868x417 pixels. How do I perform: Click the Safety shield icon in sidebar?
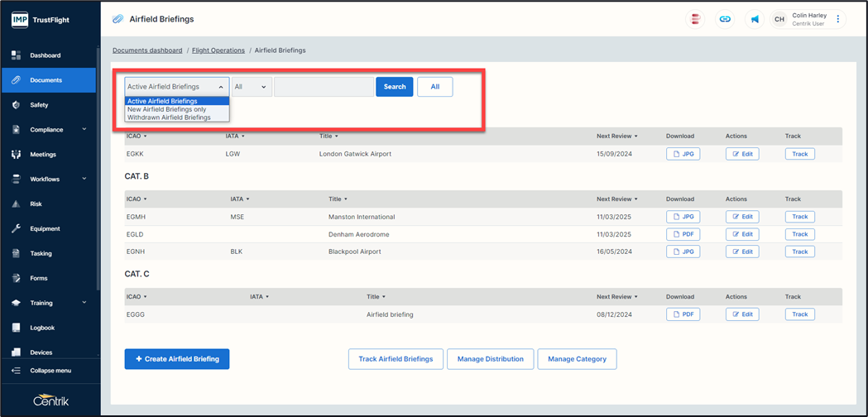point(16,105)
